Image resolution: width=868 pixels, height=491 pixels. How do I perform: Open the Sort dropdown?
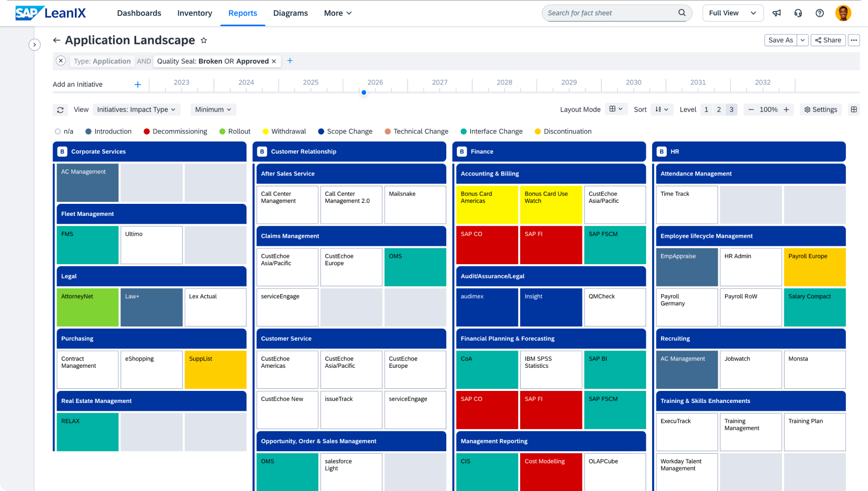662,110
